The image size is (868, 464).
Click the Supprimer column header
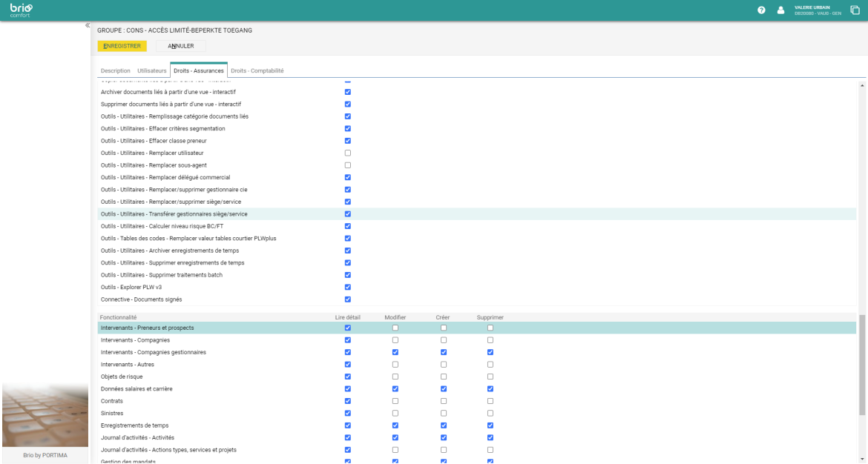(490, 317)
